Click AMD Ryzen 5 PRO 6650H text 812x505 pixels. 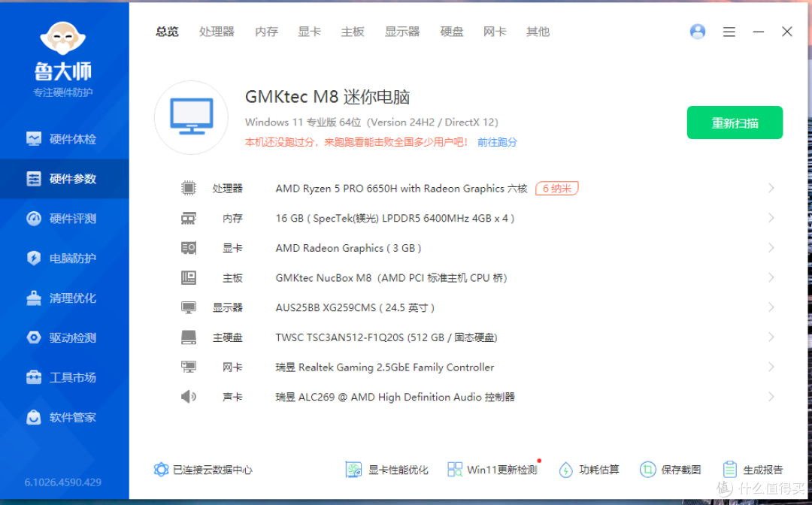click(401, 189)
